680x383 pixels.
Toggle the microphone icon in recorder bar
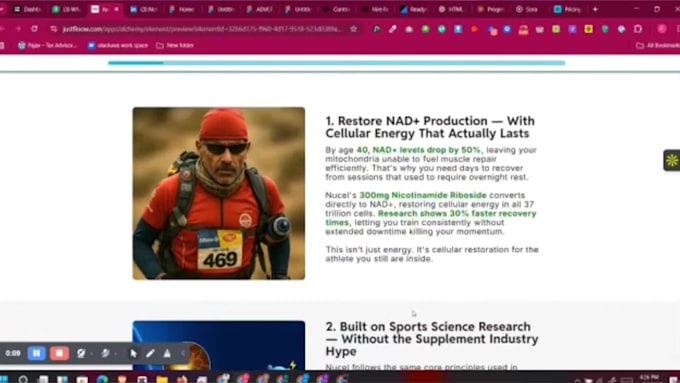pos(105,354)
